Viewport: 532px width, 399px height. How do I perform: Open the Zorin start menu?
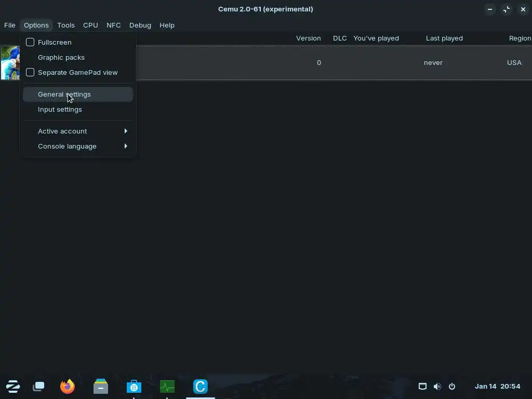tap(13, 387)
